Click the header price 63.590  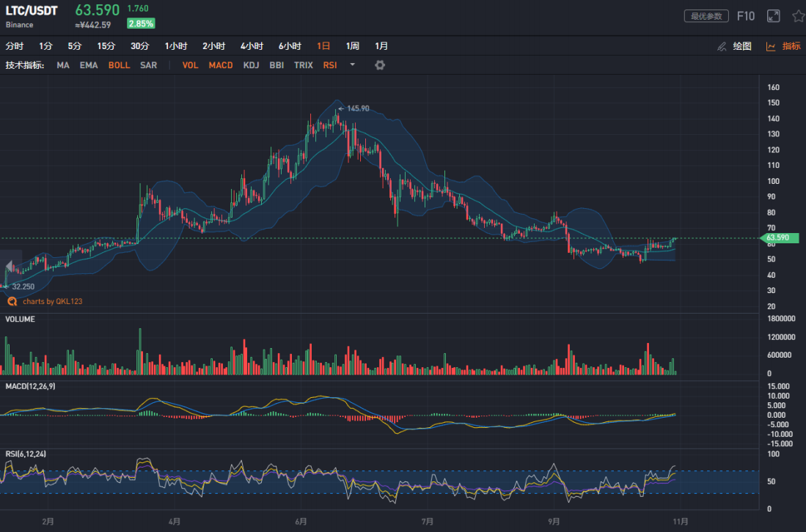tap(97, 10)
